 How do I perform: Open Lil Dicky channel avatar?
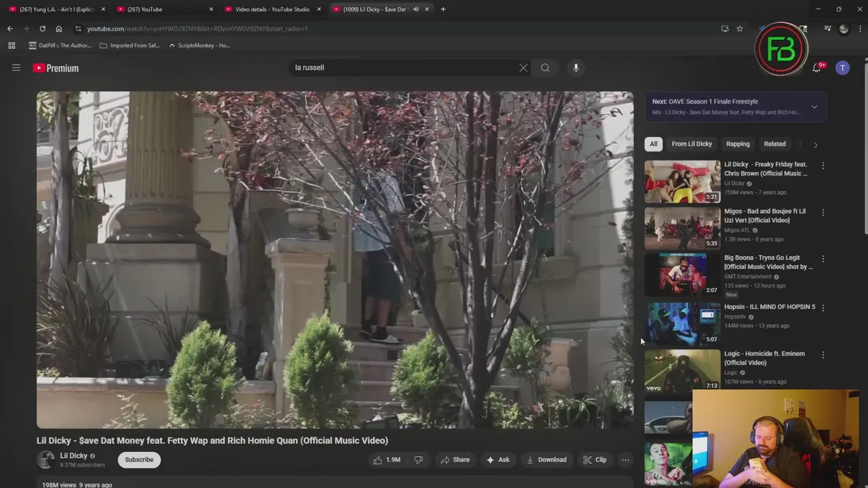(x=45, y=460)
